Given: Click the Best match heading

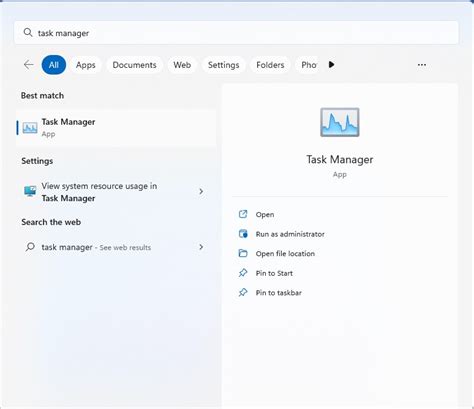Looking at the screenshot, I should tap(42, 96).
